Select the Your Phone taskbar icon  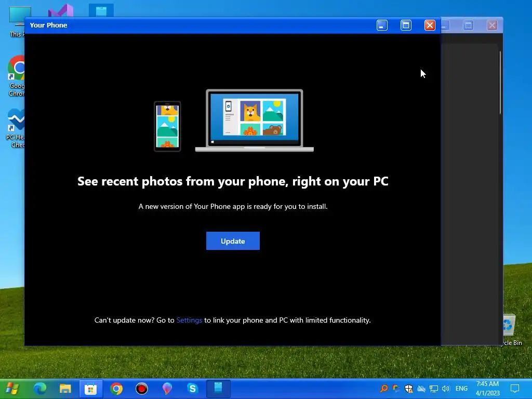218,389
